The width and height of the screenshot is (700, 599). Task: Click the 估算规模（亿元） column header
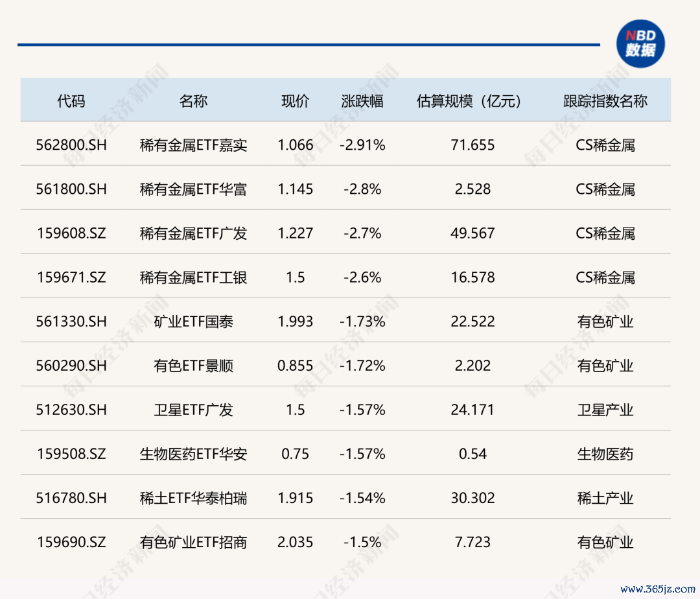pos(469,101)
